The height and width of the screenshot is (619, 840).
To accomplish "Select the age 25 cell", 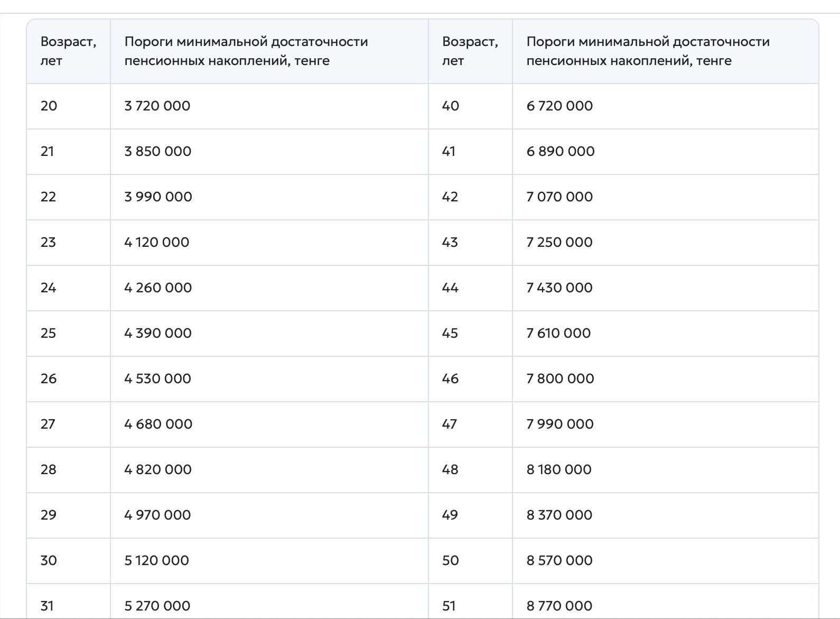I will coord(48,333).
